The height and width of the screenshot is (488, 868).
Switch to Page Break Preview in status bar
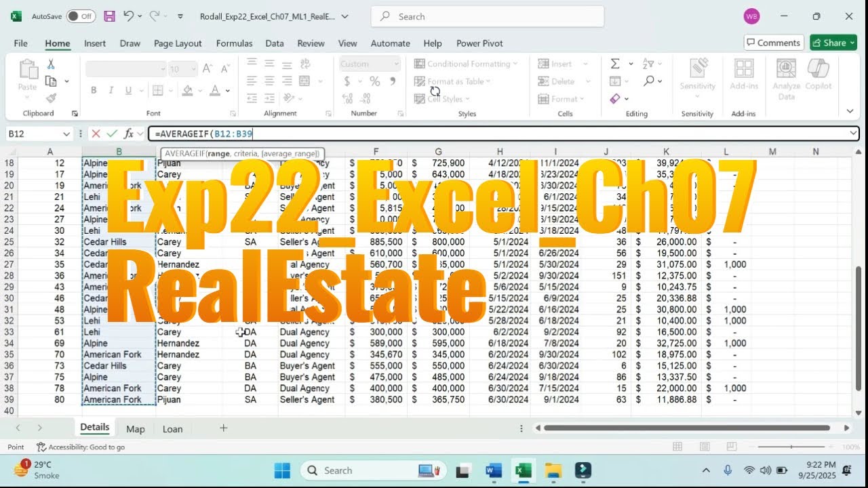click(733, 447)
